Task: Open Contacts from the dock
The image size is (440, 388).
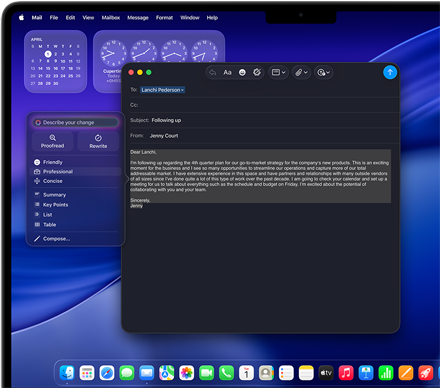Action: pos(266,373)
